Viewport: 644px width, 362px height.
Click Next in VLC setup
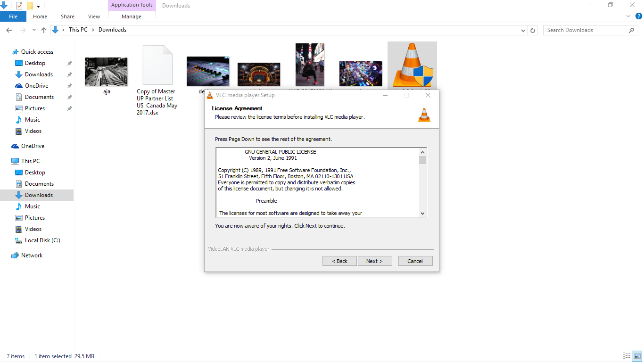(x=375, y=261)
